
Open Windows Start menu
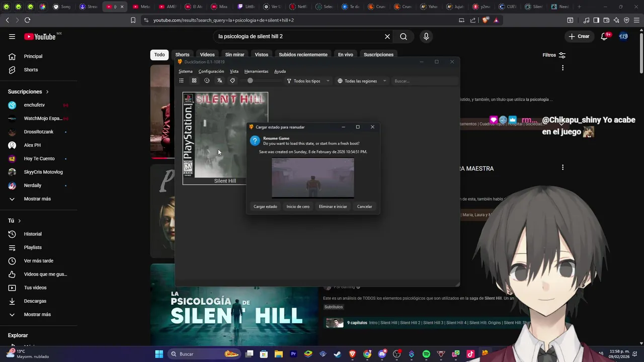[x=159, y=354]
